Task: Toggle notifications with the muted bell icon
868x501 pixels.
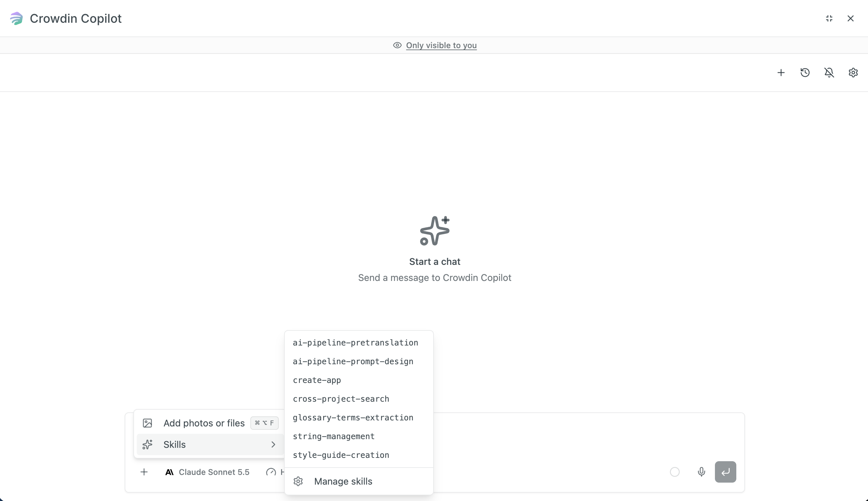Action: 829,73
